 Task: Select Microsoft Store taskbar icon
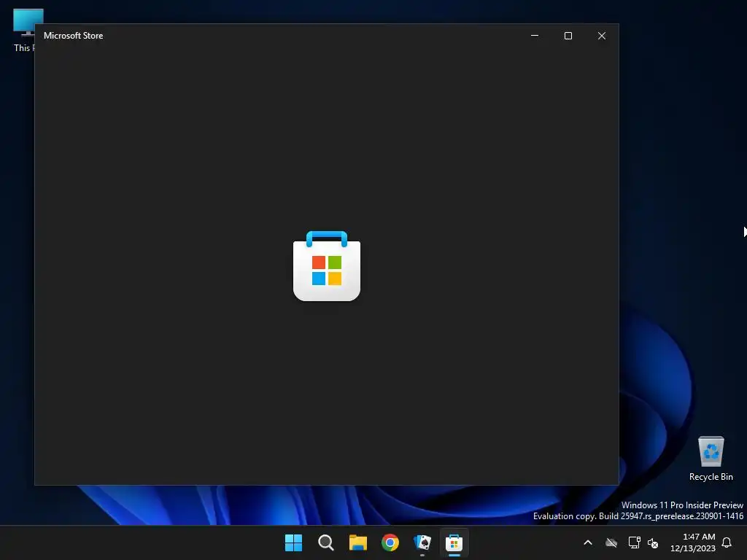454,542
